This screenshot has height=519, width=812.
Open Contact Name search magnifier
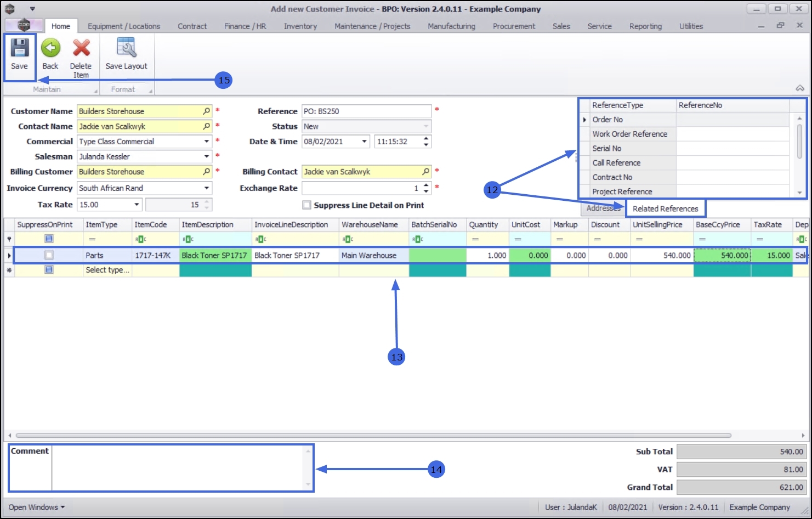coord(207,126)
